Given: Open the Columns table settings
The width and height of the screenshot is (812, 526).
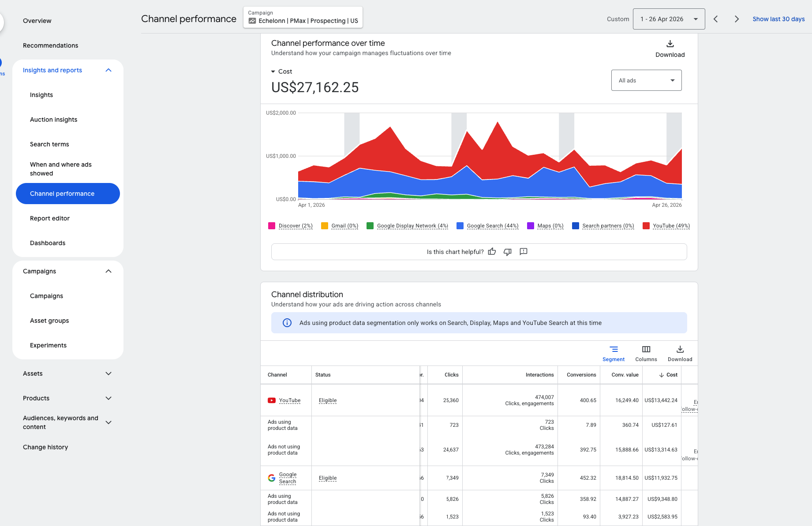Looking at the screenshot, I should tap(646, 354).
